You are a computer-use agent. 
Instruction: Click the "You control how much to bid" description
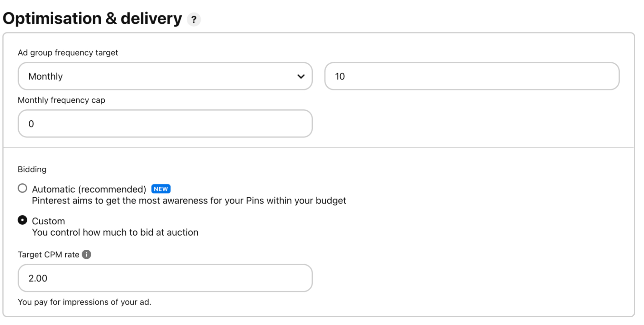tap(115, 232)
